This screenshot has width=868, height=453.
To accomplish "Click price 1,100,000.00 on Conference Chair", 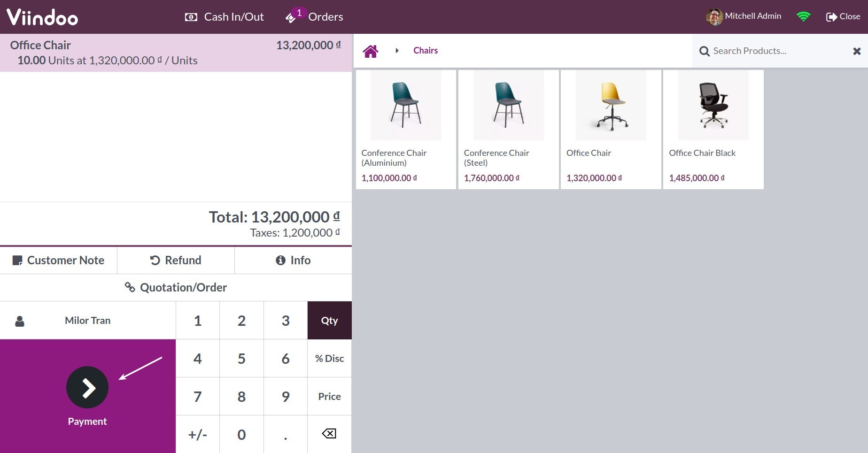I will point(389,178).
